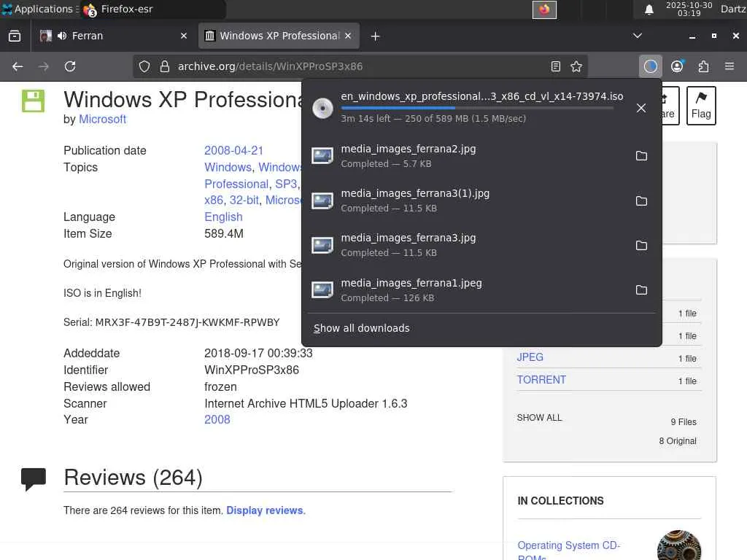The image size is (747, 560).
Task: Click the Flag button
Action: [x=701, y=106]
